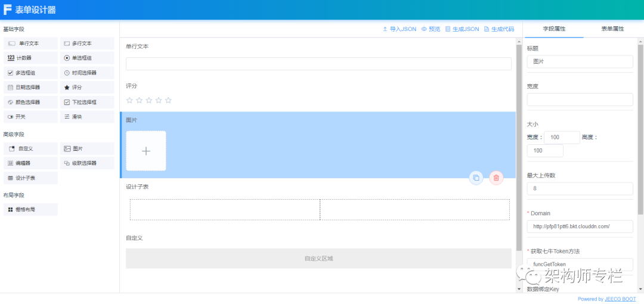Select the 自定义区域 custom block
Screen dimensions: 644x304
(318, 259)
